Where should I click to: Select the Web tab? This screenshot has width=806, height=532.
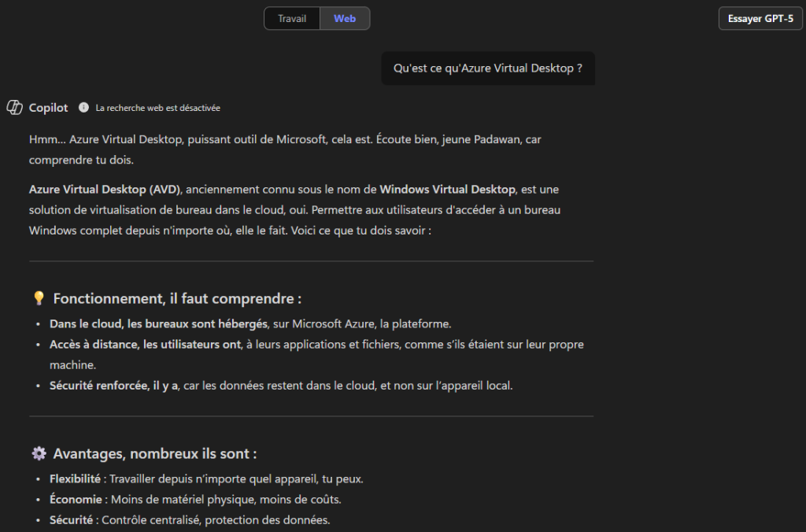point(345,19)
